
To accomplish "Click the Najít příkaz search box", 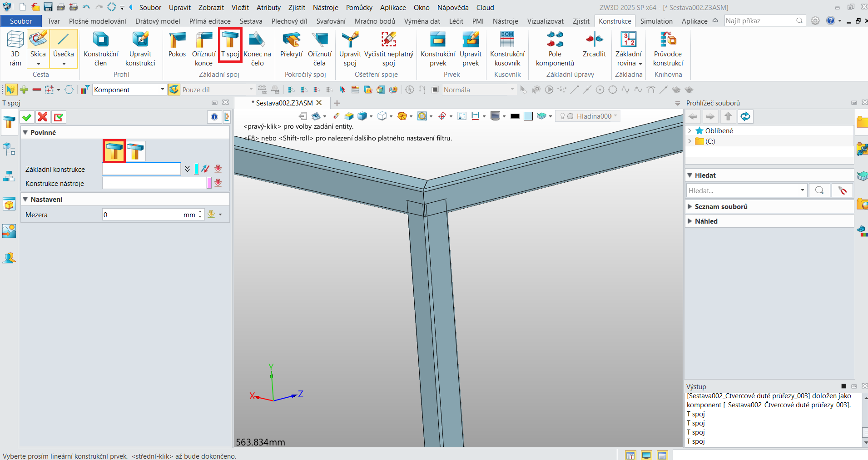I will [x=760, y=21].
